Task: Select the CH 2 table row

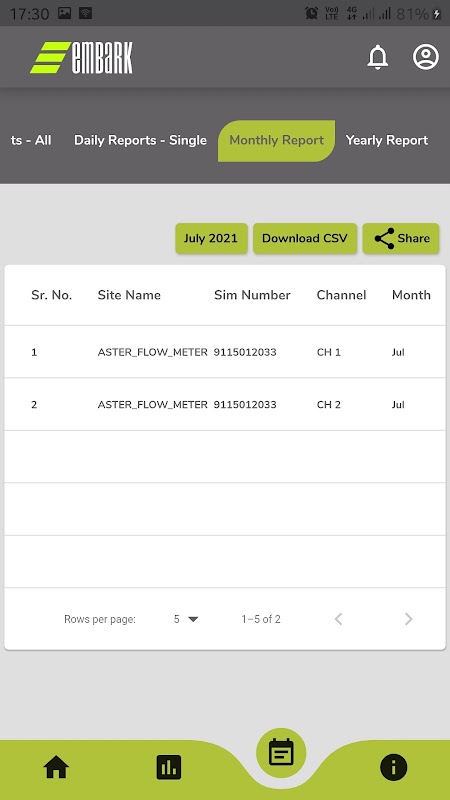Action: [225, 405]
